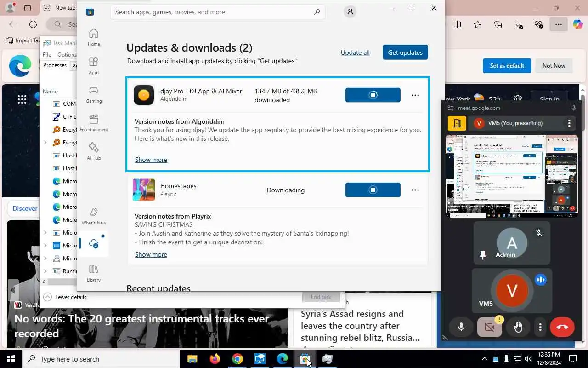
Task: Stop the Homescapes download
Action: [x=373, y=190]
